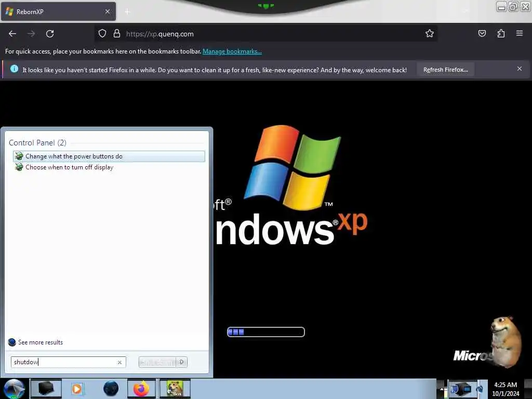
Task: Open the Pocket save icon
Action: point(482,33)
